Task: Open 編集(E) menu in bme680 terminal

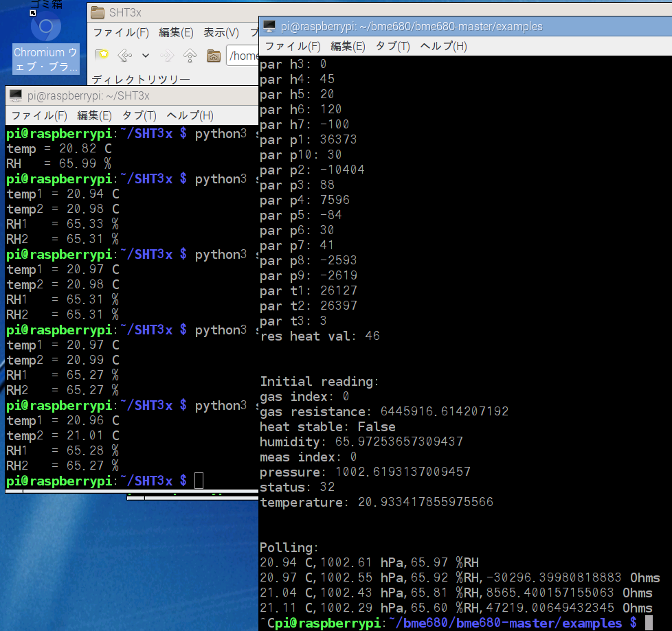Action: pos(348,46)
